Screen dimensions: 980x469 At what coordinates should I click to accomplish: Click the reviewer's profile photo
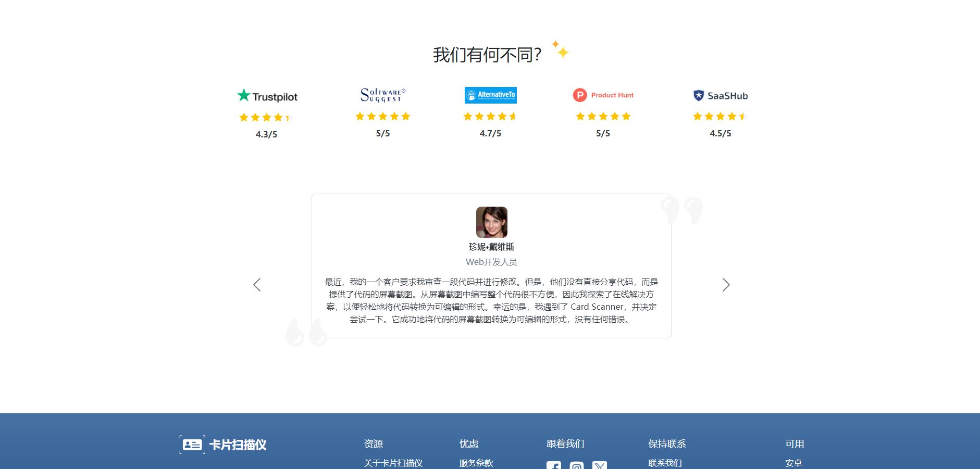coord(491,222)
